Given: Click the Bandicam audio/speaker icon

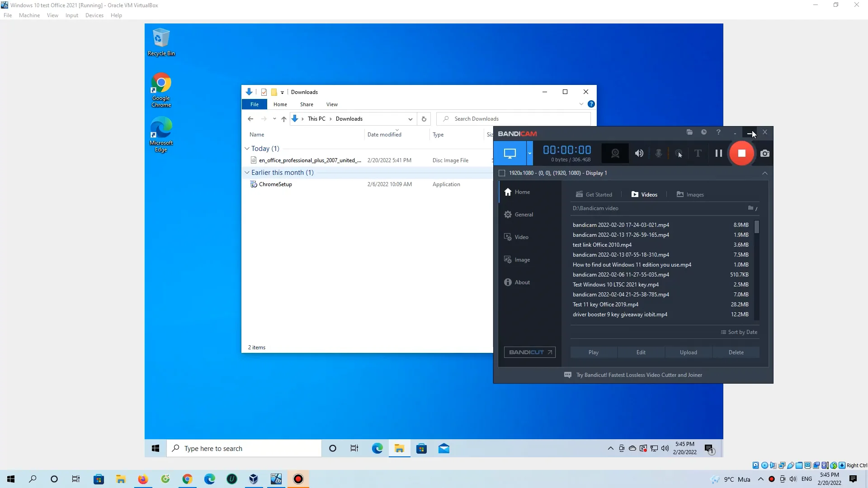Looking at the screenshot, I should [x=638, y=153].
